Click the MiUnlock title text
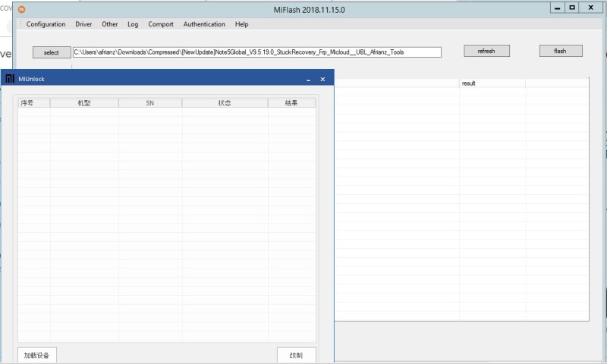 click(31, 79)
